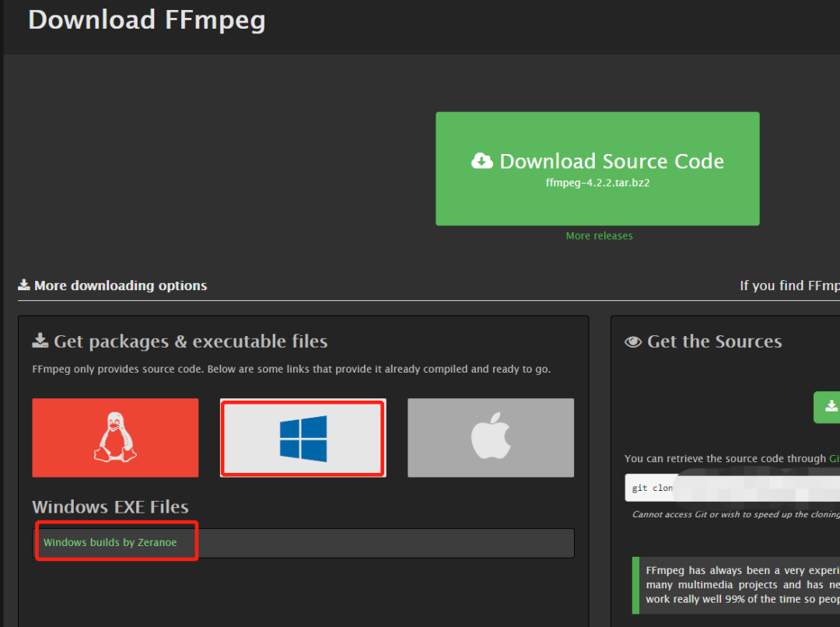
Task: Focus the git clone command field
Action: (731, 488)
